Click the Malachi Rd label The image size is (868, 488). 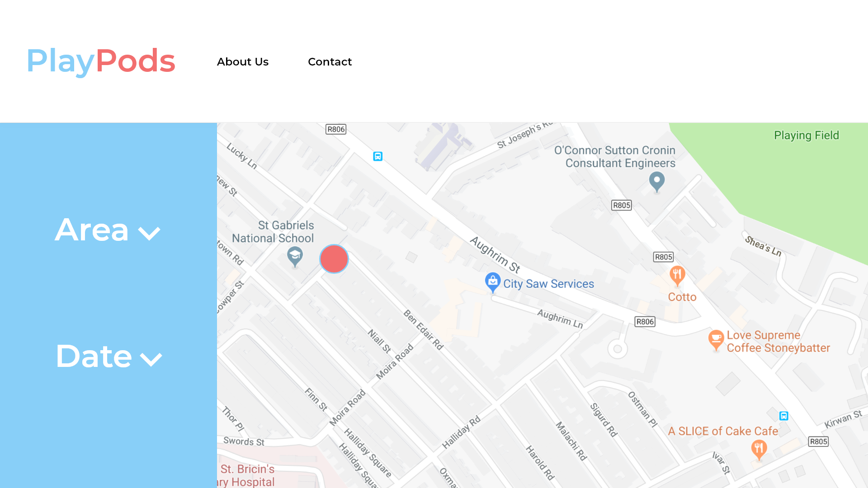(571, 441)
